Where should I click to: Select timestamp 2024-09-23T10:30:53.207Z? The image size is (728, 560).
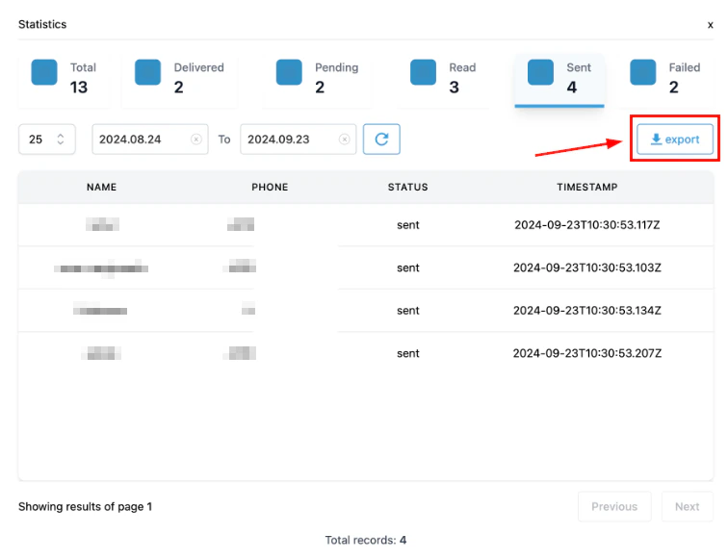pyautogui.click(x=587, y=353)
